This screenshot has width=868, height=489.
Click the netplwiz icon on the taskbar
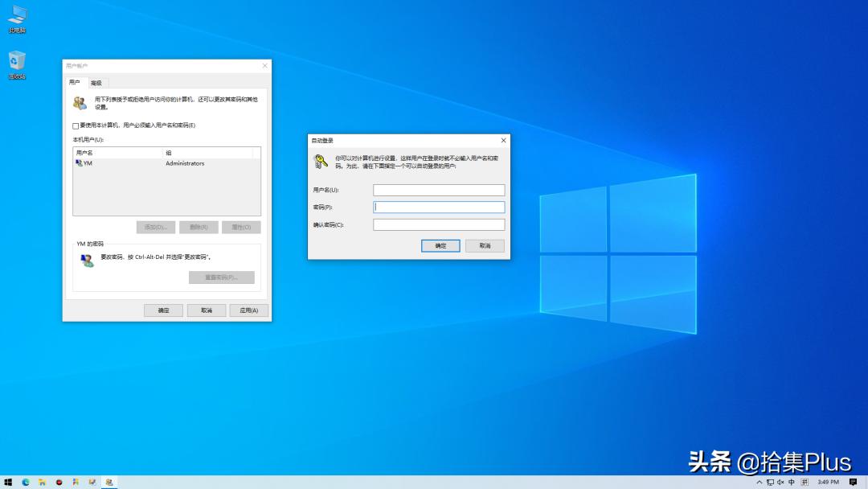pos(108,483)
